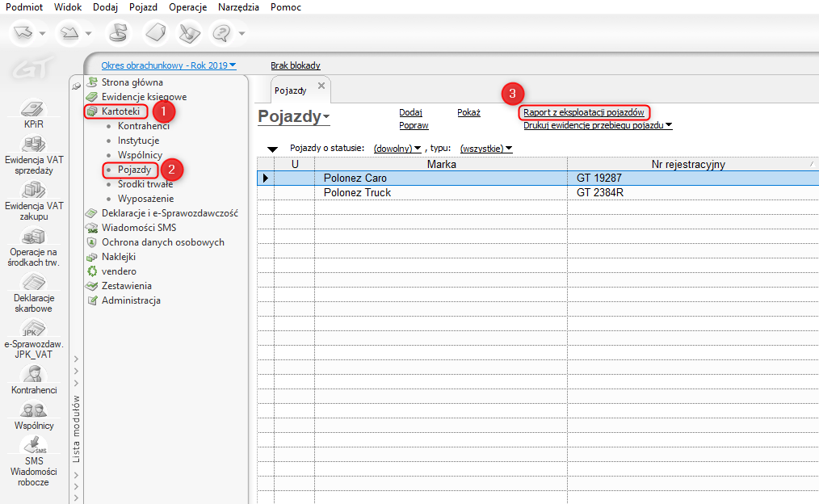The height and width of the screenshot is (504, 819).
Task: Open the Pojazdy heading dropdown
Action: tap(294, 116)
